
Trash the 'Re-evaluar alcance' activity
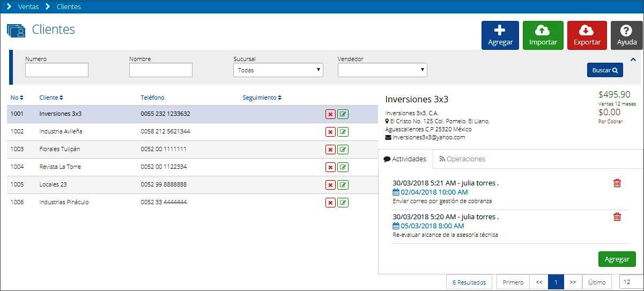click(x=617, y=217)
